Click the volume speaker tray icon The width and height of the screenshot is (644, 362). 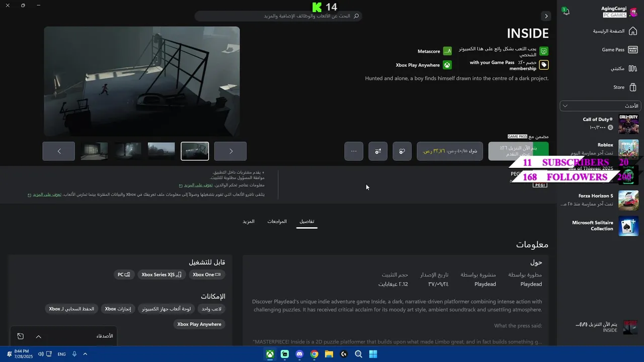tap(41, 354)
